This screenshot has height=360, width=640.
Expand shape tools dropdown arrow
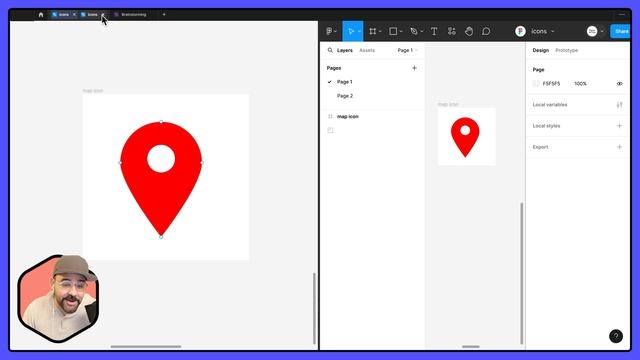(401, 31)
